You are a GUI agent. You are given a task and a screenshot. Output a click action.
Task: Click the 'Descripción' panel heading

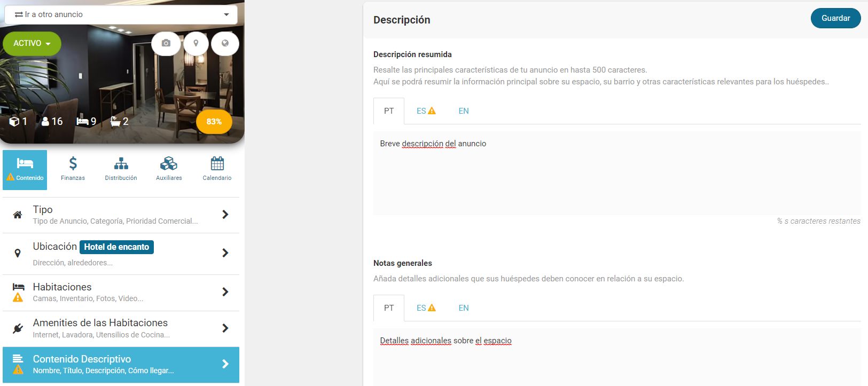(x=402, y=20)
